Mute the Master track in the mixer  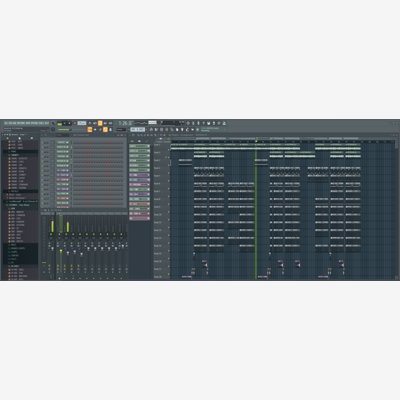pos(51,234)
